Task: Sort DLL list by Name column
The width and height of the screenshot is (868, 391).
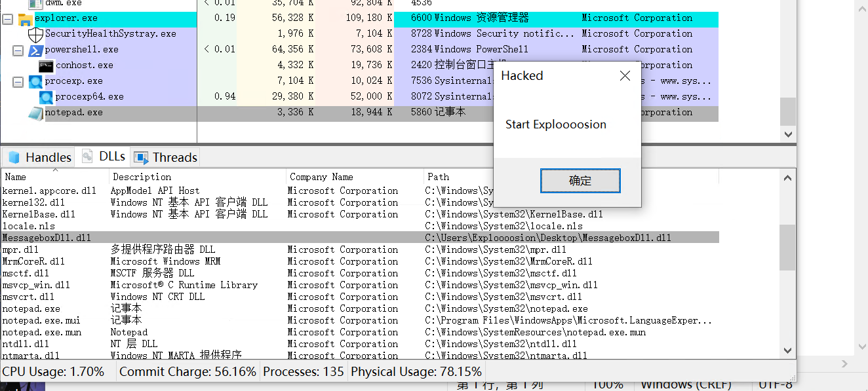Action: pyautogui.click(x=55, y=177)
